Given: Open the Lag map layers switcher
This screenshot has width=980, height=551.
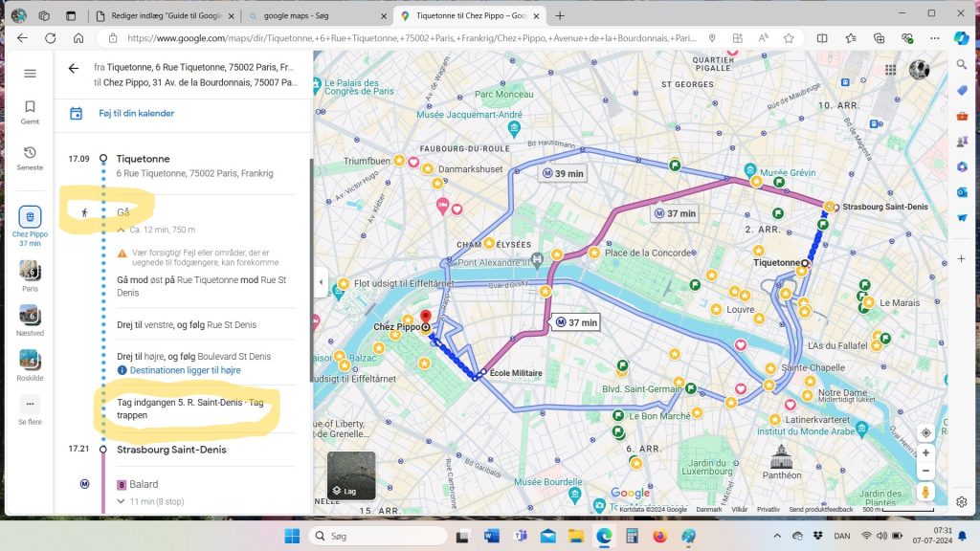Looking at the screenshot, I should [350, 475].
